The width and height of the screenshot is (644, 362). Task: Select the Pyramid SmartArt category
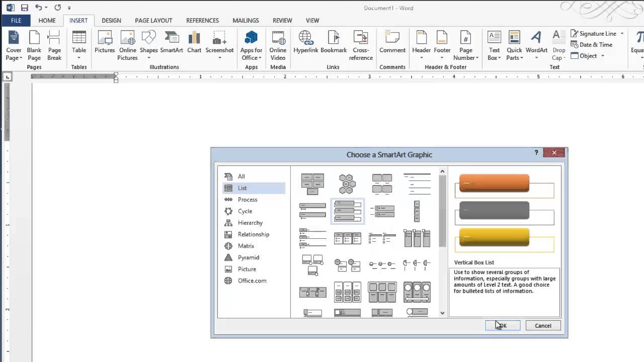tap(254, 257)
